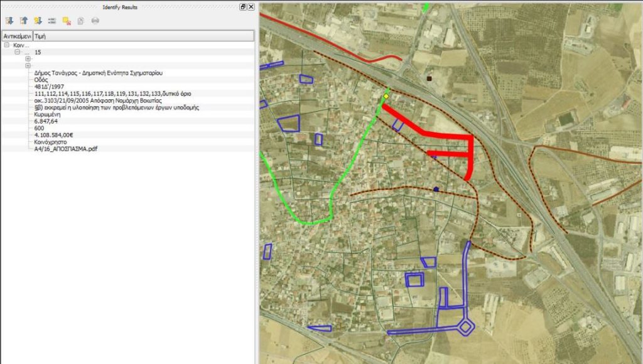Collapse the feature node with value 15
This screenshot has width=643, height=364.
18,53
